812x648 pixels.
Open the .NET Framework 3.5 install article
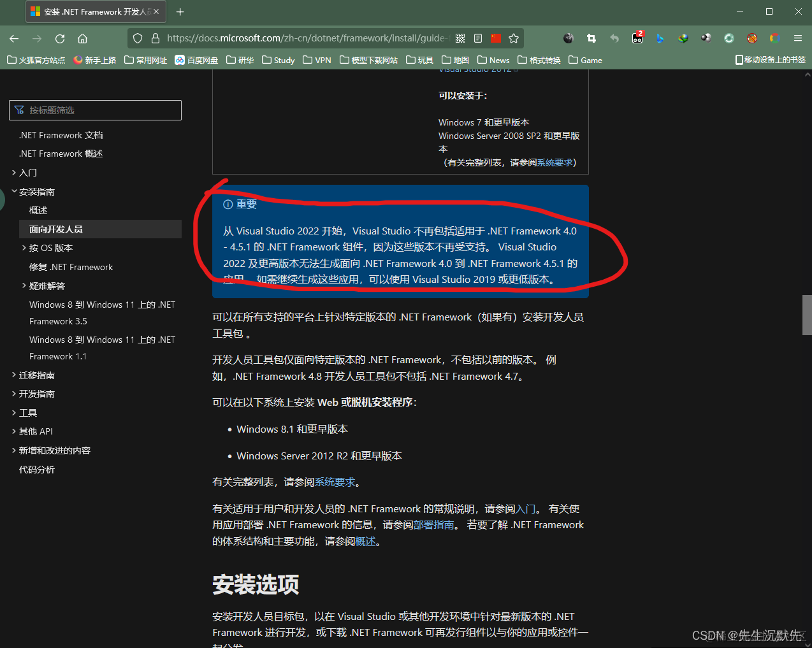click(102, 313)
